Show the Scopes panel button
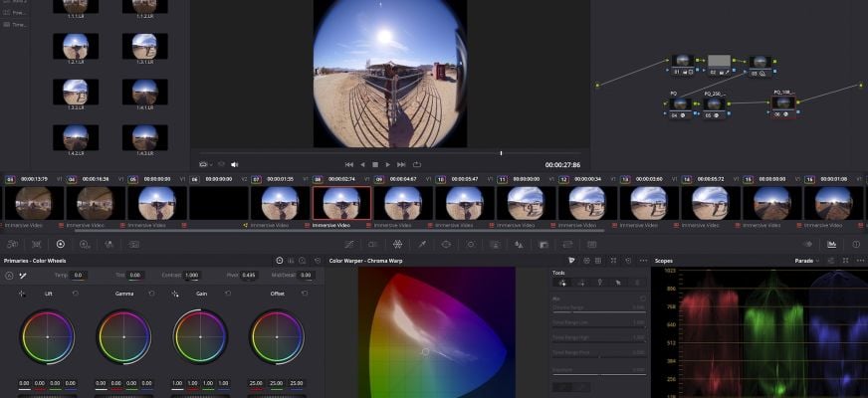 click(831, 244)
